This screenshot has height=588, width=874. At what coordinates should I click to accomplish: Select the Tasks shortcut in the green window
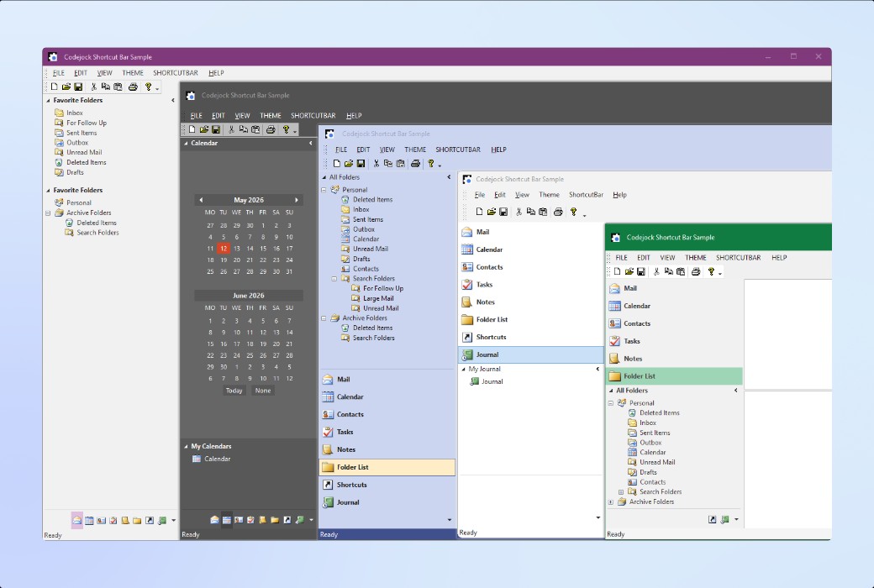pyautogui.click(x=675, y=341)
